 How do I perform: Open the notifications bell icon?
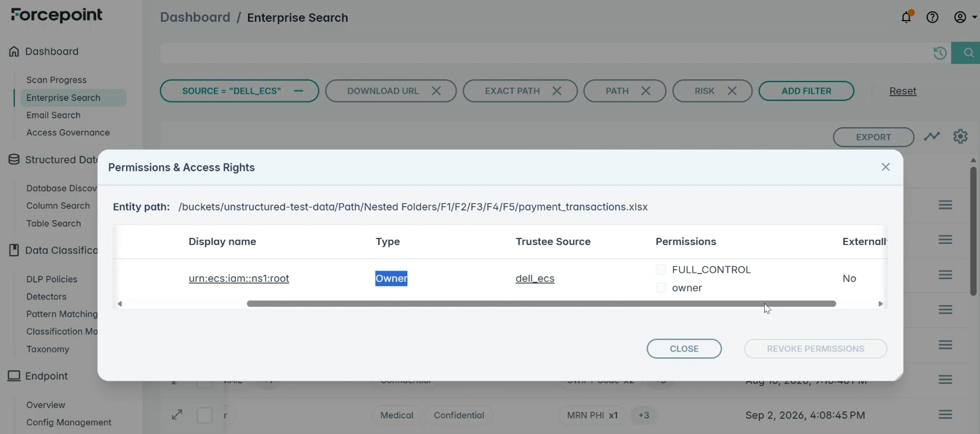click(x=906, y=17)
